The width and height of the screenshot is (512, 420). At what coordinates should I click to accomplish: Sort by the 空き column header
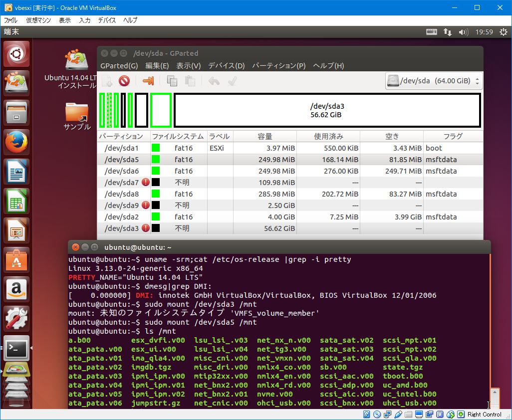[x=392, y=136]
